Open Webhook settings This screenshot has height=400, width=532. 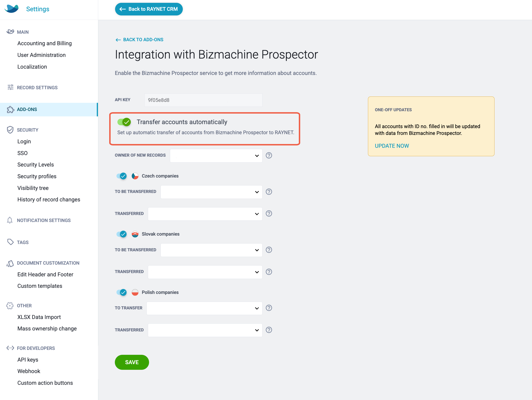coord(29,371)
